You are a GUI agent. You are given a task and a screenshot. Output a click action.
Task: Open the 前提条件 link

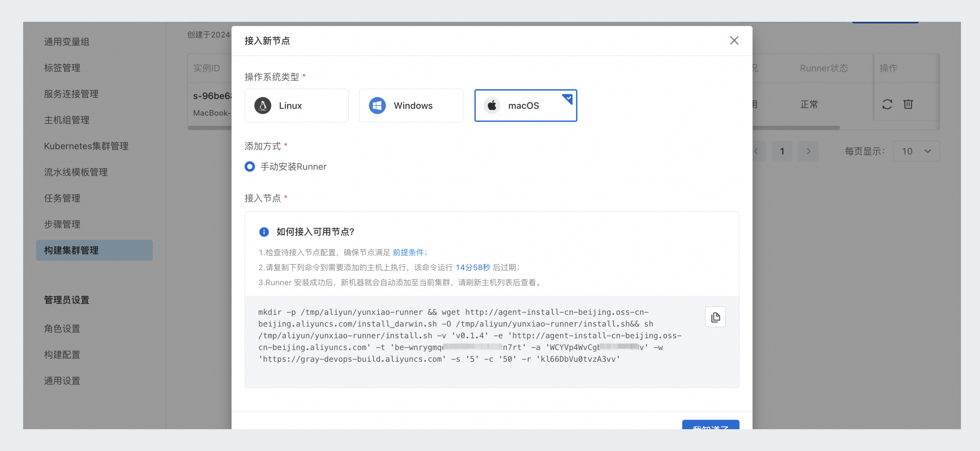point(408,252)
